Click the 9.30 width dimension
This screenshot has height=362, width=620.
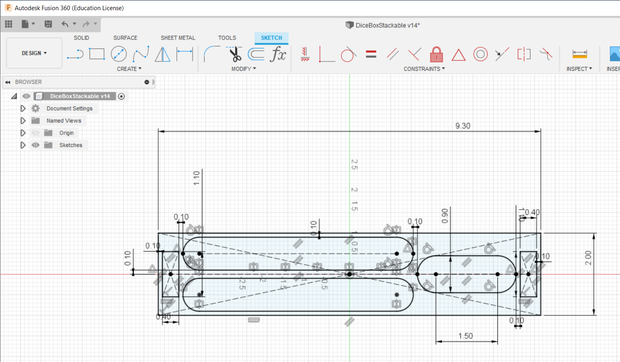tap(463, 126)
